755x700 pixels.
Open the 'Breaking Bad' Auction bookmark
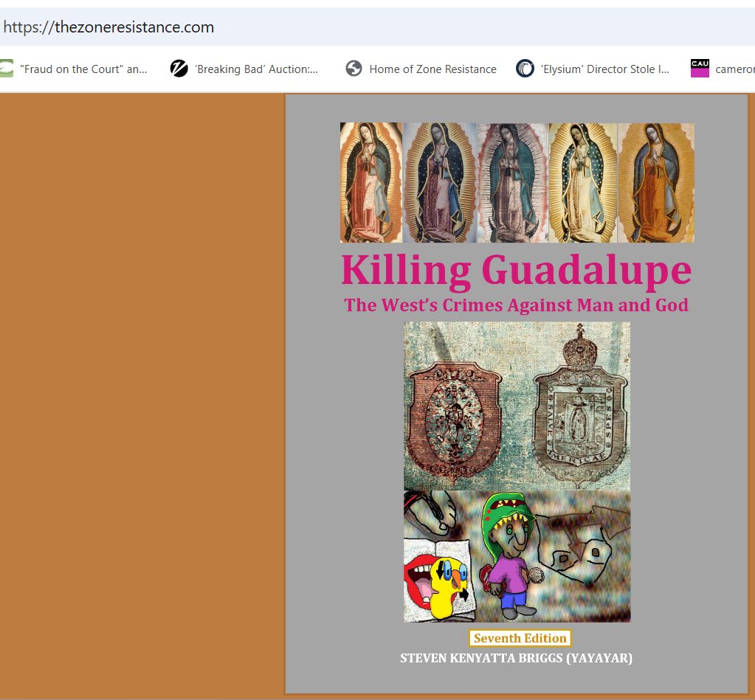pos(244,69)
